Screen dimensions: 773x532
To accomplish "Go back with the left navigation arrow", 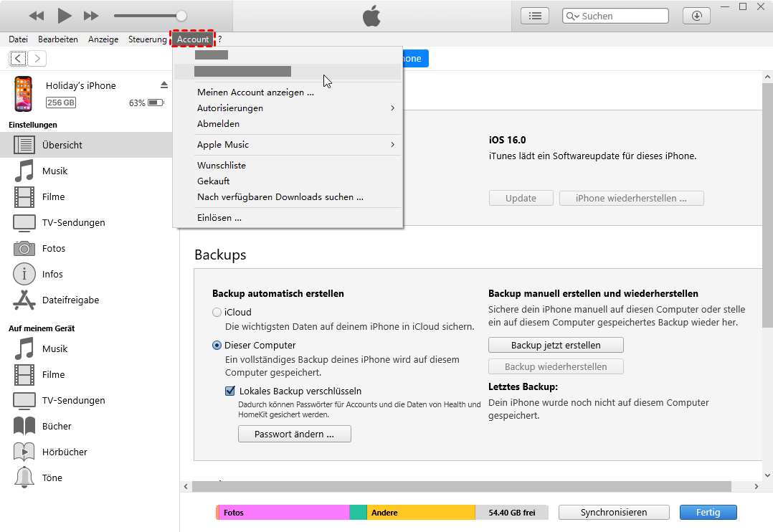I will (18, 59).
